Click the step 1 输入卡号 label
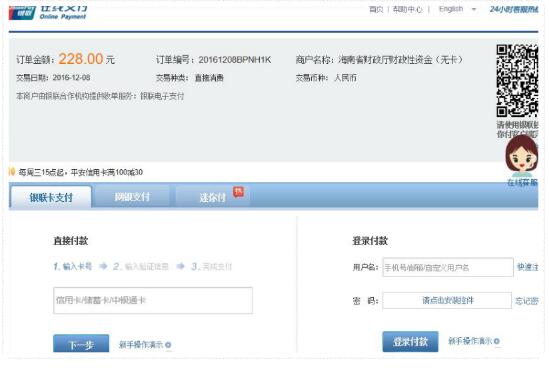This screenshot has width=549, height=382. click(x=73, y=266)
